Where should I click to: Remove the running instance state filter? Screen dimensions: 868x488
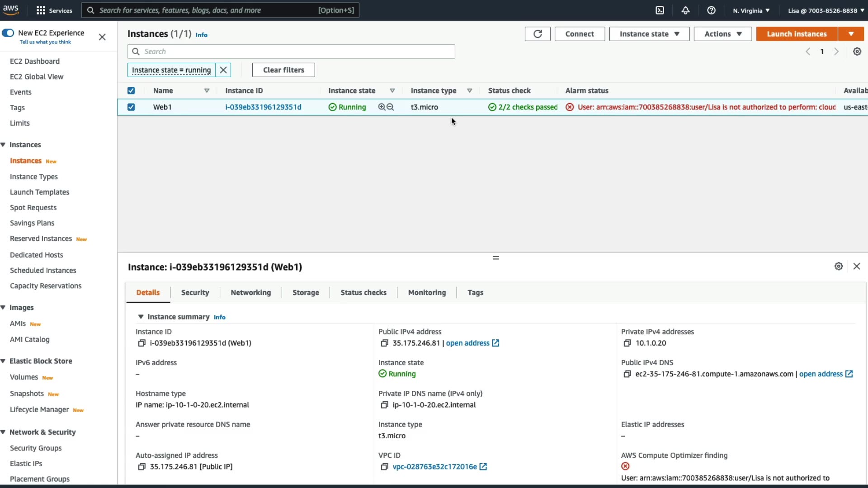point(223,70)
